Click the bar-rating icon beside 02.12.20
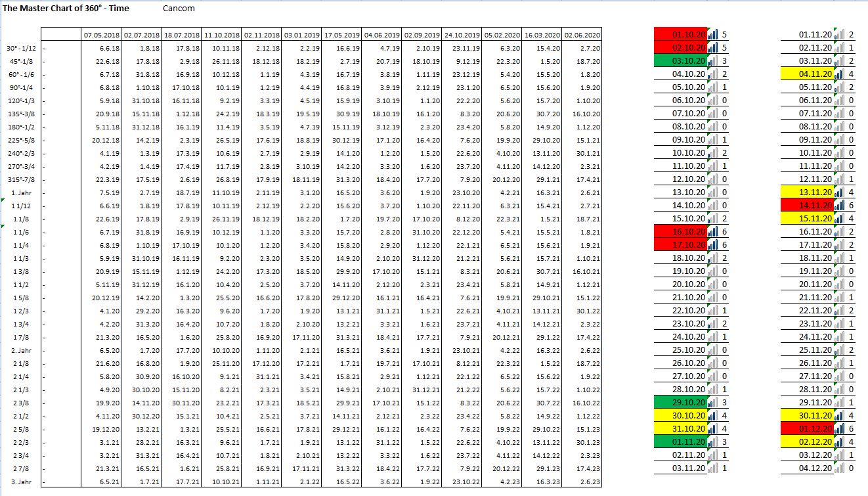The image size is (868, 496). click(x=840, y=442)
